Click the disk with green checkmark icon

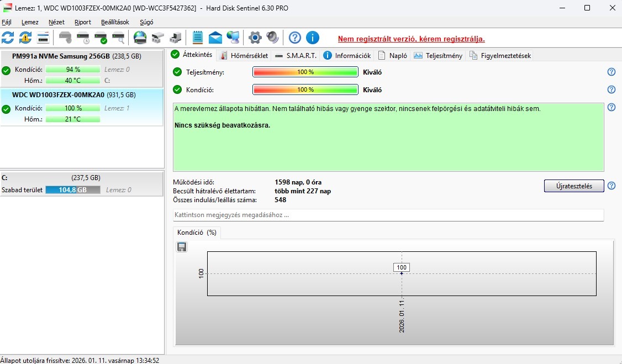[101, 38]
